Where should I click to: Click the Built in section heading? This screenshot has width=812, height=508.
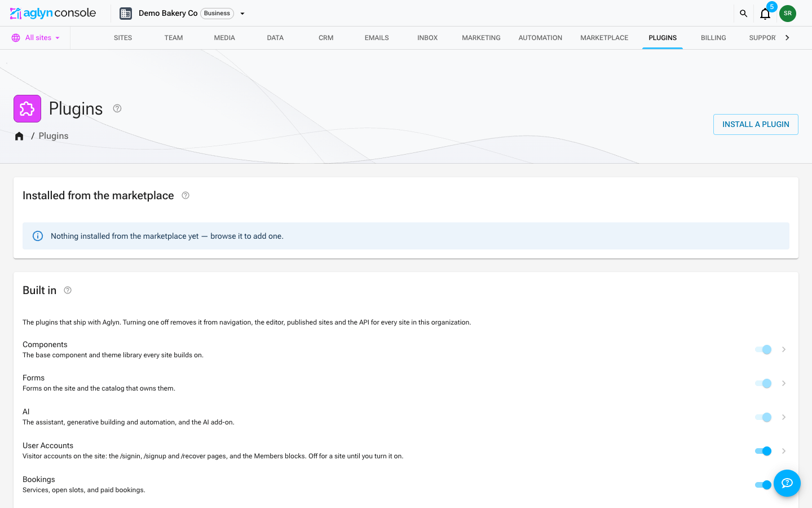point(39,290)
